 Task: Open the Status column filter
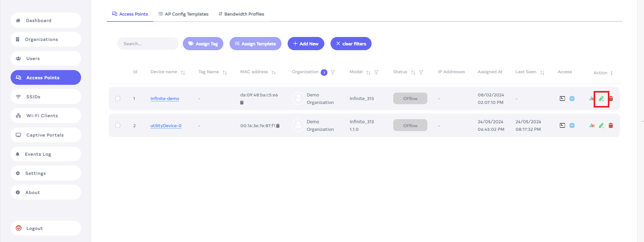click(x=421, y=72)
